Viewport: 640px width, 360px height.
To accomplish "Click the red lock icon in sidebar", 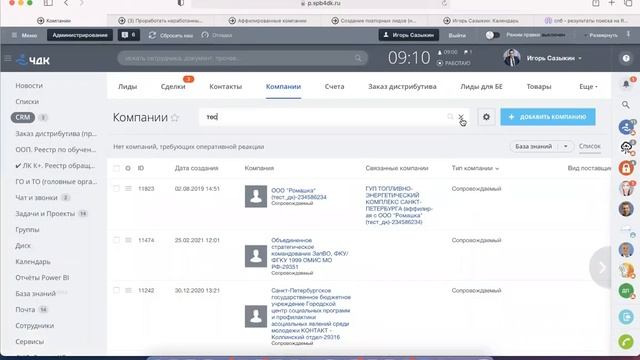I will click(x=626, y=168).
